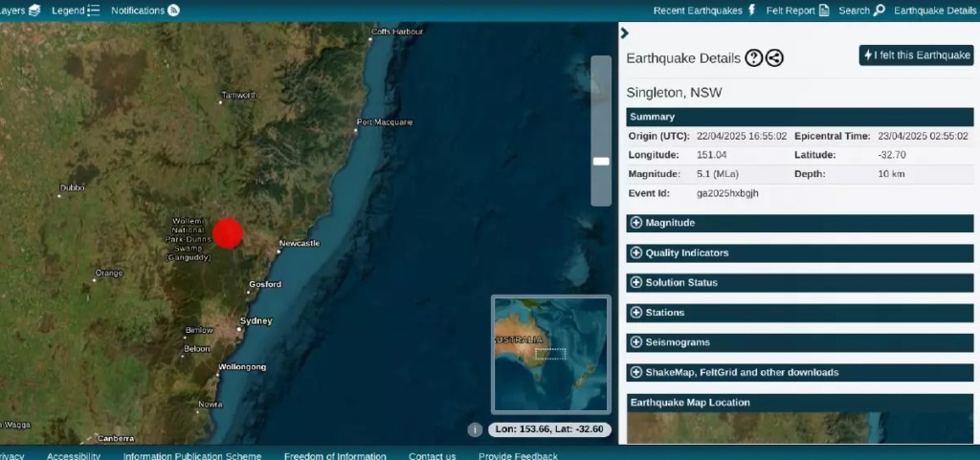Toggle the Notifications feed icon
Screen dimensions: 980x460
click(x=173, y=11)
